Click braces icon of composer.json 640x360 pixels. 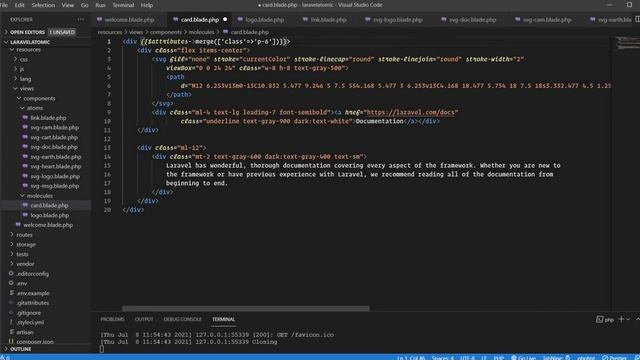click(x=11, y=341)
